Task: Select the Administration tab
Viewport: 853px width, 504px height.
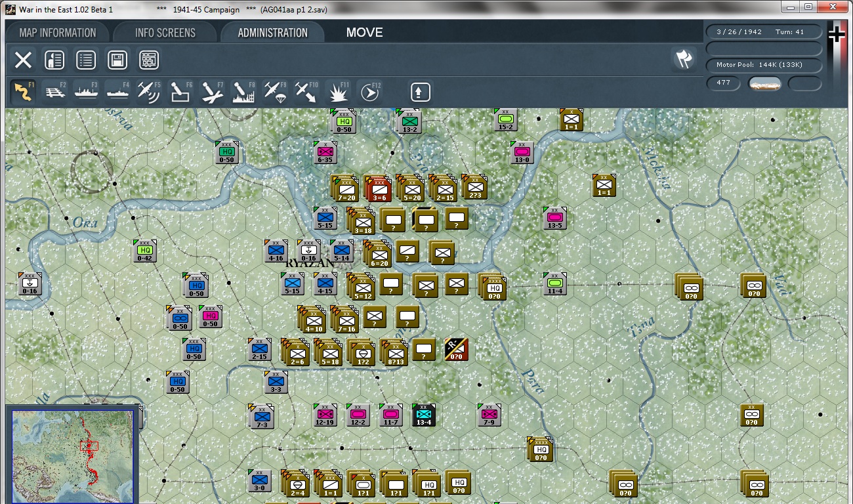Action: 273,33
